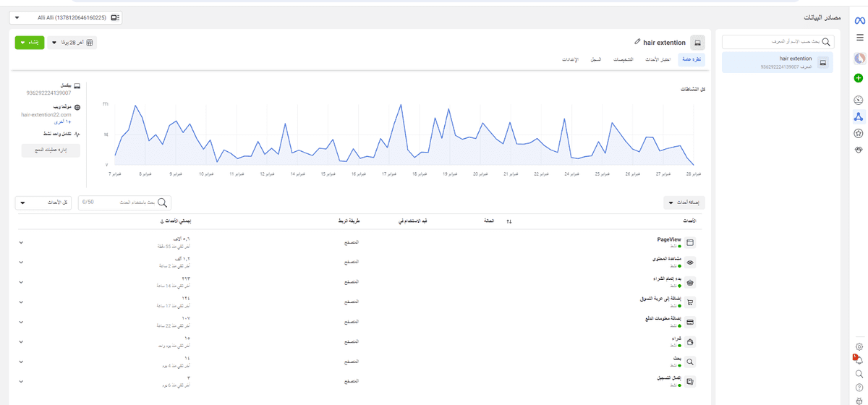Open the notifications bell icon

point(859,360)
